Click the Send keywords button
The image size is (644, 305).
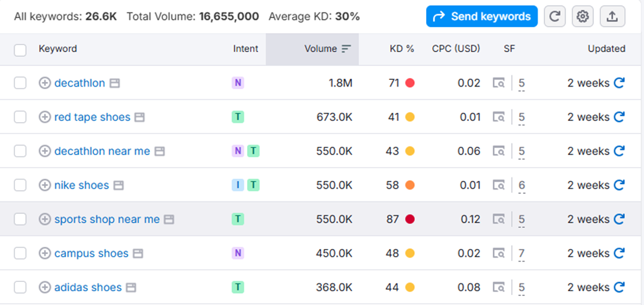click(482, 17)
